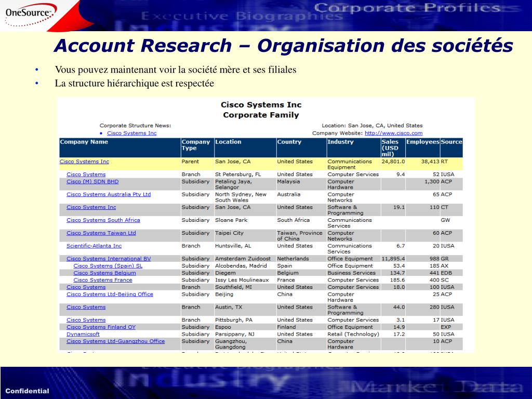This screenshot has width=532, height=399.
Task: Click the Cisco Systems Inc Corporate Family heading
Action: click(261, 110)
